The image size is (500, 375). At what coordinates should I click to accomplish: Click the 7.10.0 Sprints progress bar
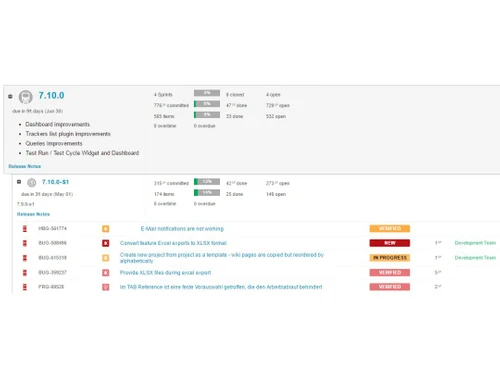pos(207,93)
